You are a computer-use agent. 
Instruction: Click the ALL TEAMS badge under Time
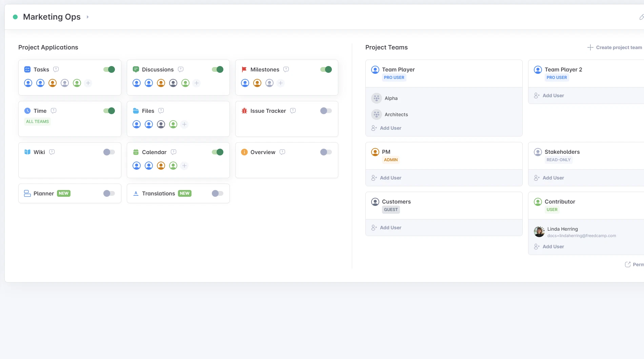coord(37,121)
